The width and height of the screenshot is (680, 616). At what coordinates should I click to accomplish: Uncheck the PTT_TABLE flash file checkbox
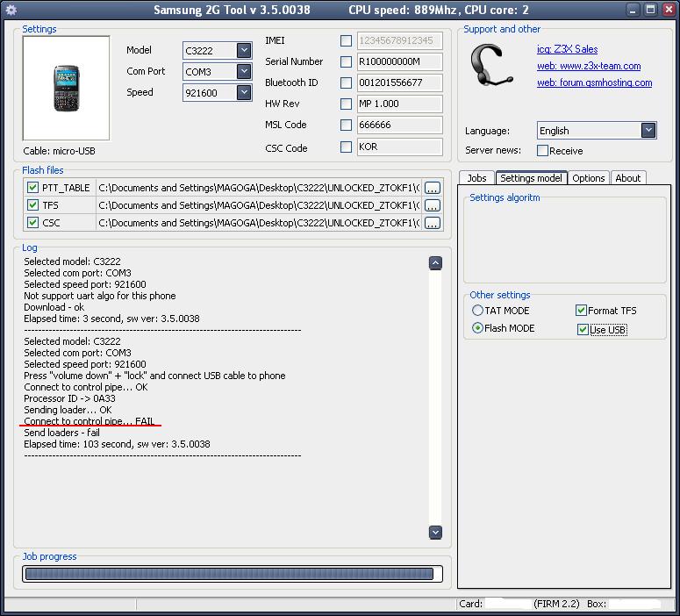coord(32,188)
